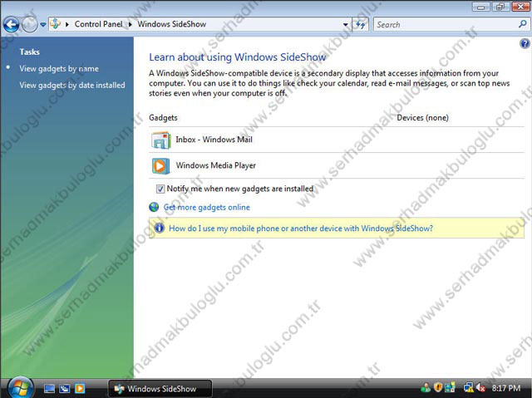This screenshot has width=532, height=398.
Task: Select Control Panel in the breadcrumb
Action: tap(98, 24)
